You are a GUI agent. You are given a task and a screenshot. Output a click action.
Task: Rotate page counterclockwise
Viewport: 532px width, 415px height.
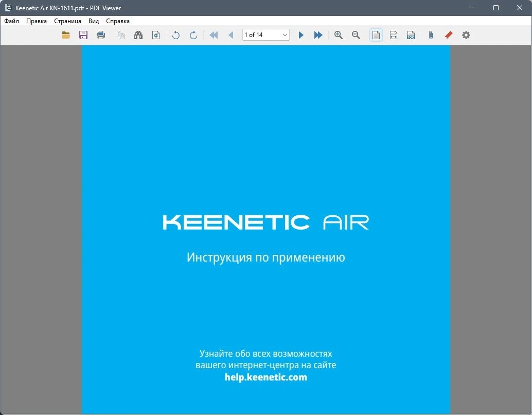tap(176, 35)
